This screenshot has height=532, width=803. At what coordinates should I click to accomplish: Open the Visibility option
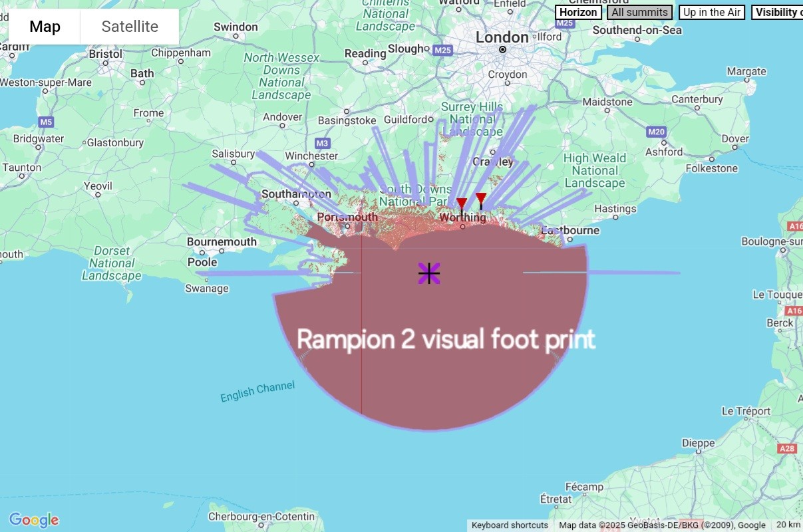click(777, 12)
